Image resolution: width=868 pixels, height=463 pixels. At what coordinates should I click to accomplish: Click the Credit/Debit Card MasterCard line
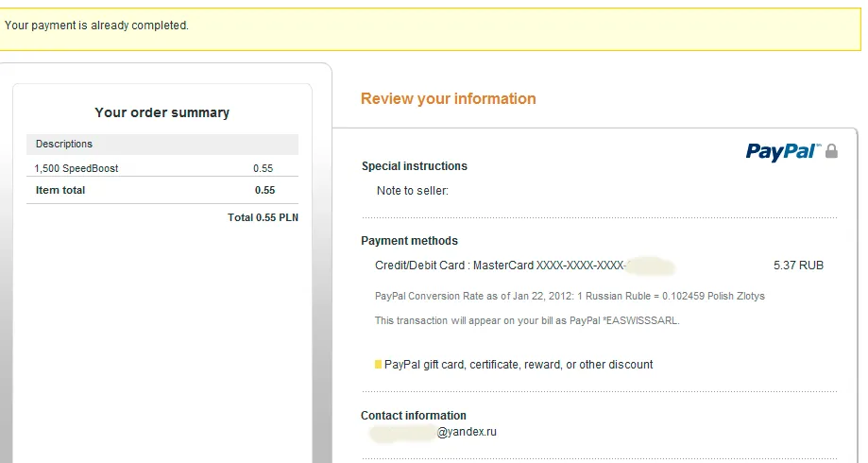pos(525,266)
